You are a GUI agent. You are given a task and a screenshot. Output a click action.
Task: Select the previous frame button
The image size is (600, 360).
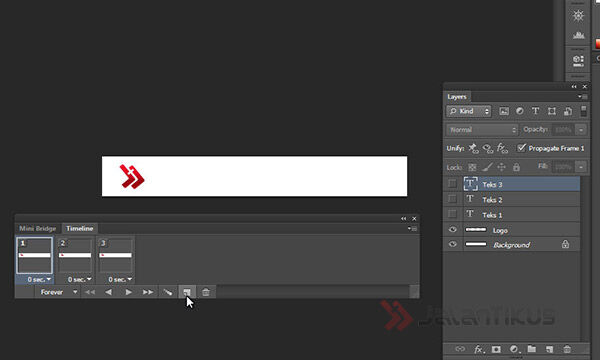click(x=109, y=292)
